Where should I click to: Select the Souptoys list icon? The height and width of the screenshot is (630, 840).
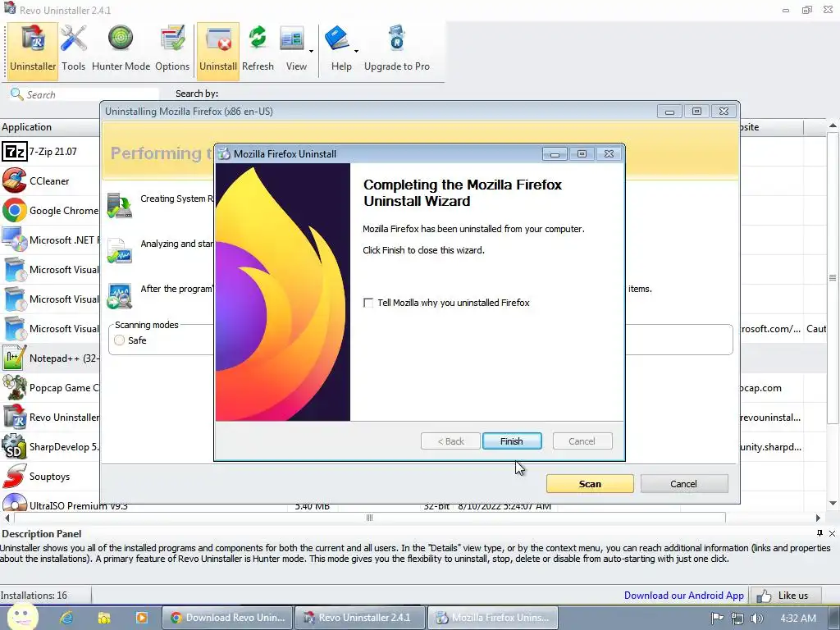[14, 476]
